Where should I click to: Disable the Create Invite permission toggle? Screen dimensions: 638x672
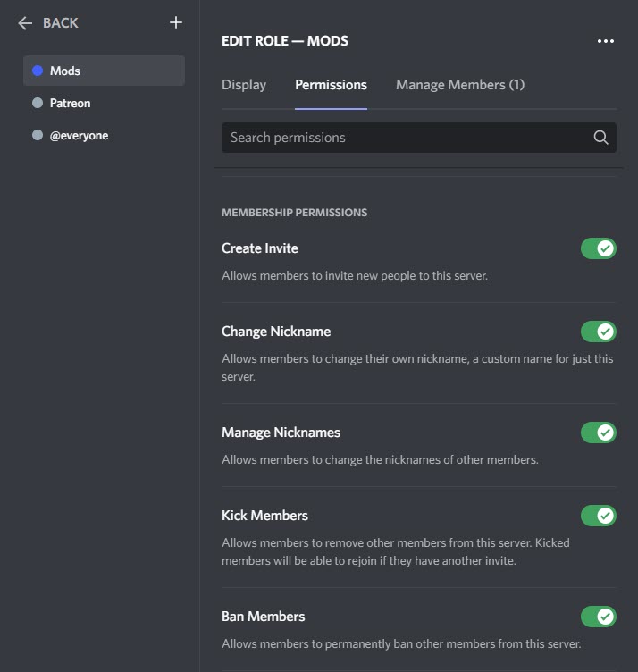coord(598,248)
